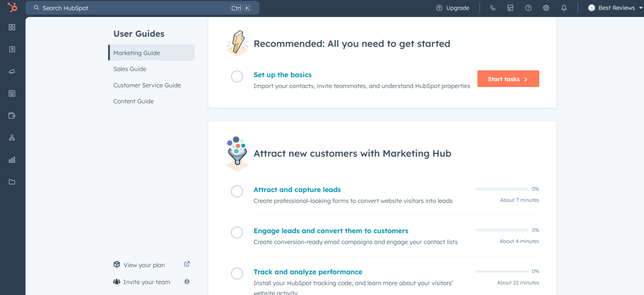
Task: Open the Customer Service Guide
Action: click(x=146, y=85)
